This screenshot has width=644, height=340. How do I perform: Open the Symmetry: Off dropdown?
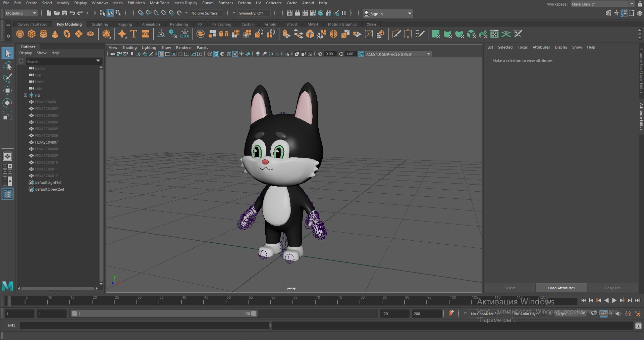click(254, 13)
